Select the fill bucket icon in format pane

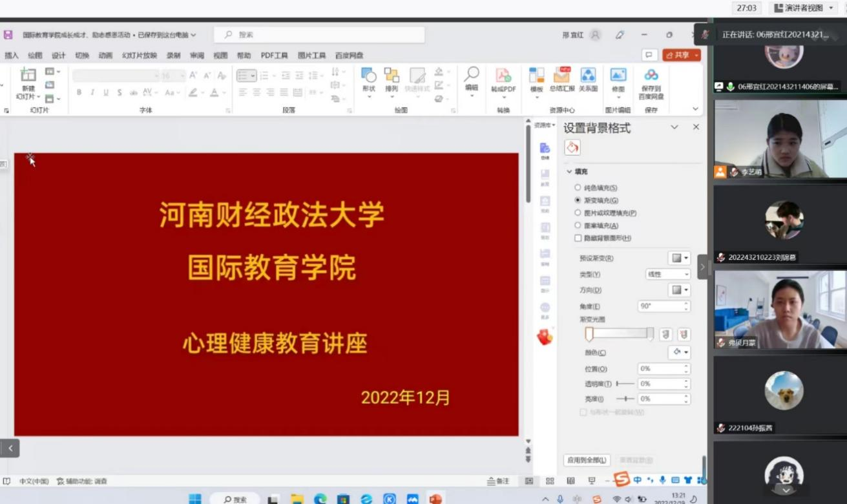pyautogui.click(x=572, y=147)
